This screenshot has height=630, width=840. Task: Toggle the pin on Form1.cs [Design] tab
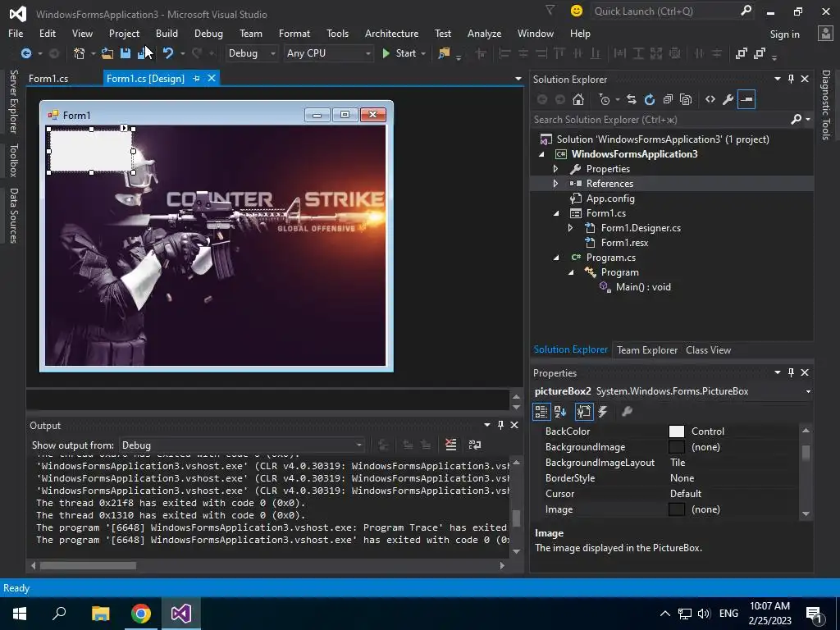197,79
